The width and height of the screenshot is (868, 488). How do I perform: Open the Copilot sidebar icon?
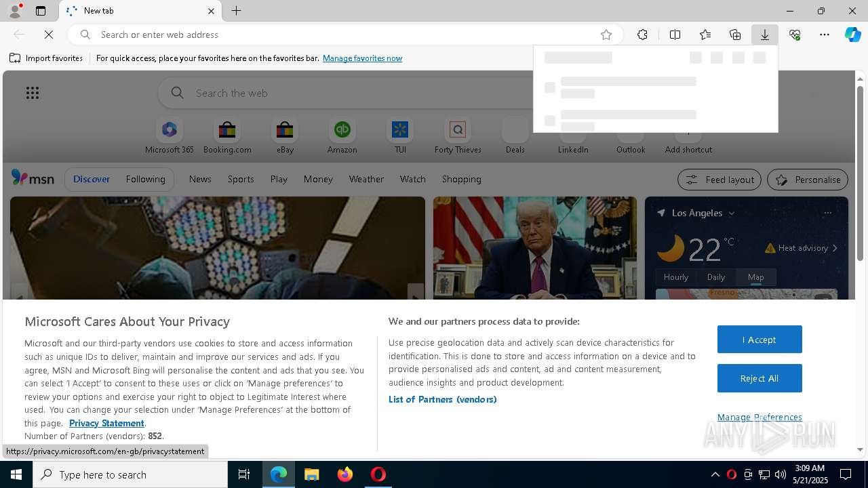coord(853,35)
